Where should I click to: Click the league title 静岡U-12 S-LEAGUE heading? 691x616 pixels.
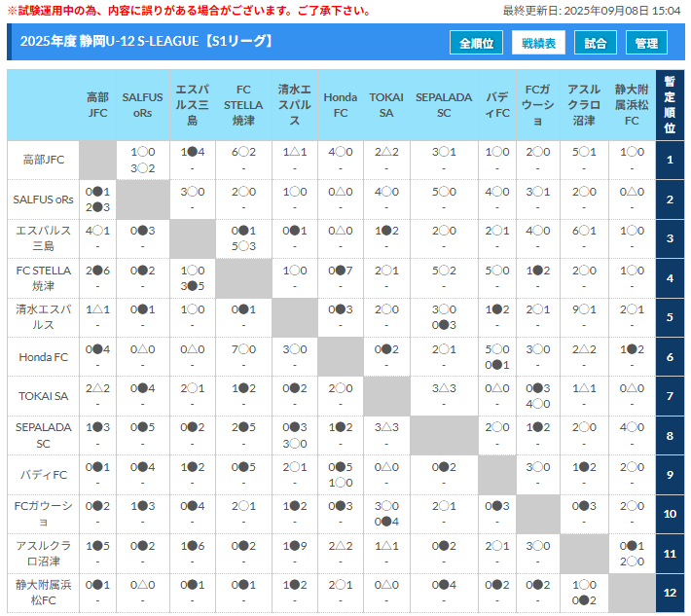click(146, 42)
